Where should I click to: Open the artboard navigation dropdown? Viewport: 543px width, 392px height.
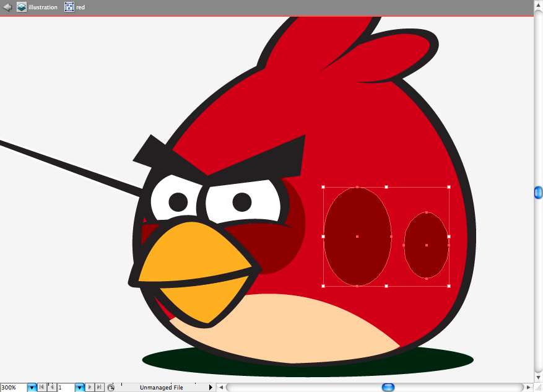tap(80, 388)
